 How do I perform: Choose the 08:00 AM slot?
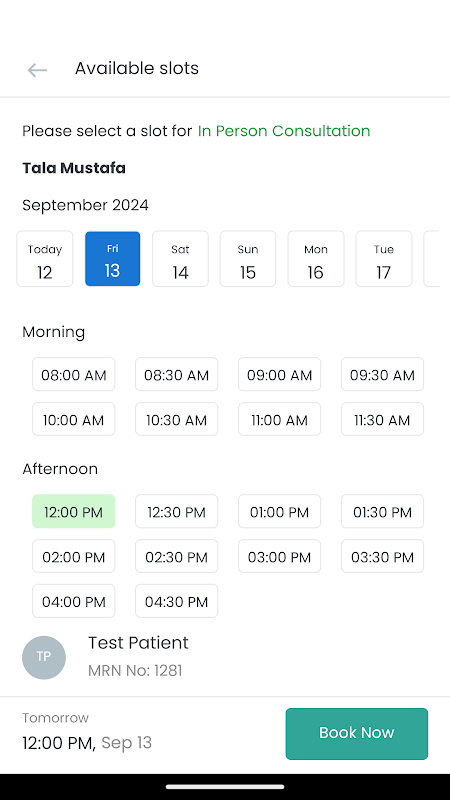[73, 374]
